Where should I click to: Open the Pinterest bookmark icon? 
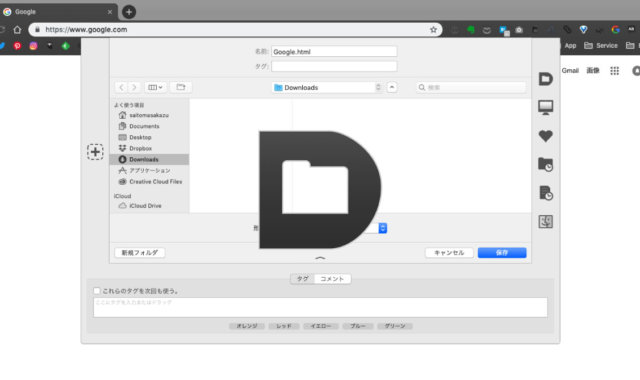pyautogui.click(x=17, y=46)
